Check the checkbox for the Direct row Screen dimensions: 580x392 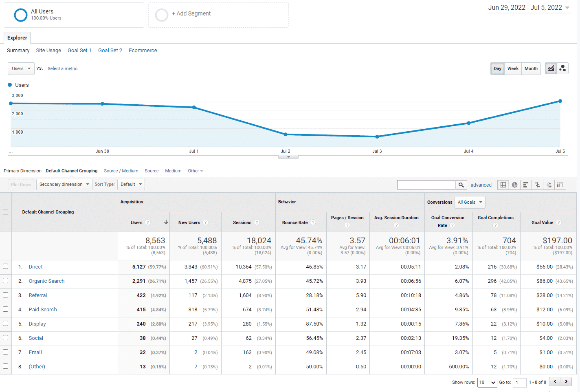(x=6, y=267)
